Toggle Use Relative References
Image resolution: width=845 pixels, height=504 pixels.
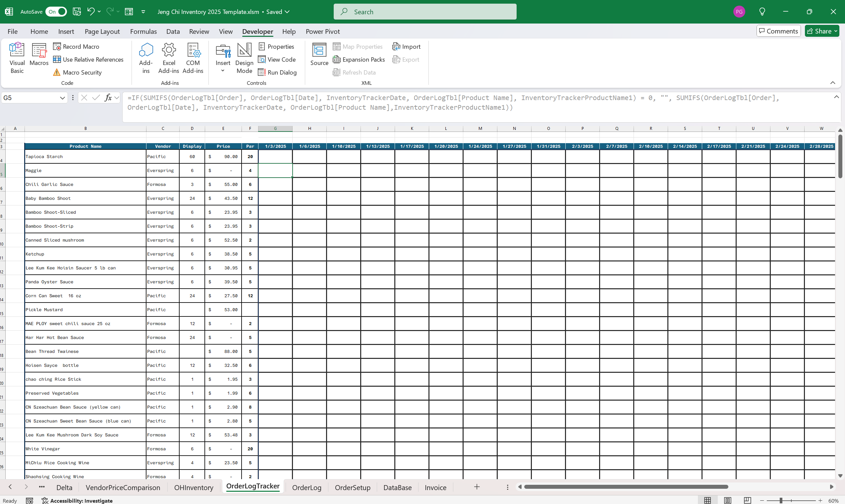coord(88,59)
